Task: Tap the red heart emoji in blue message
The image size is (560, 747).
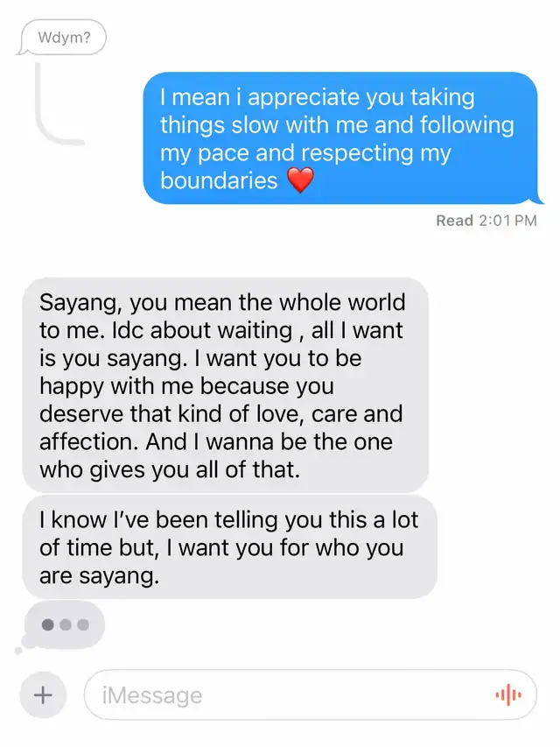Action: [300, 180]
